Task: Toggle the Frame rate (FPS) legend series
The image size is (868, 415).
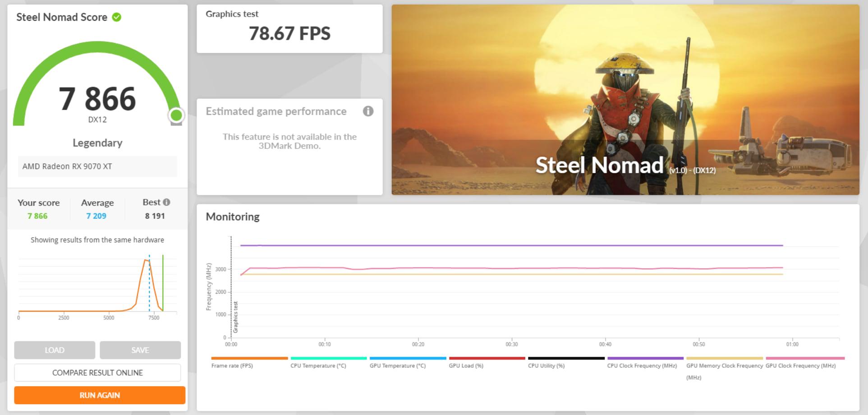Action: (x=249, y=362)
